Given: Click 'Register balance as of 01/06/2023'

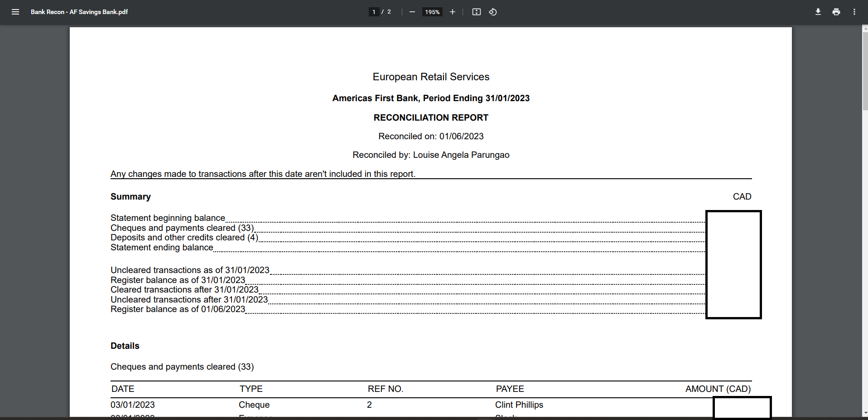Looking at the screenshot, I should point(178,309).
